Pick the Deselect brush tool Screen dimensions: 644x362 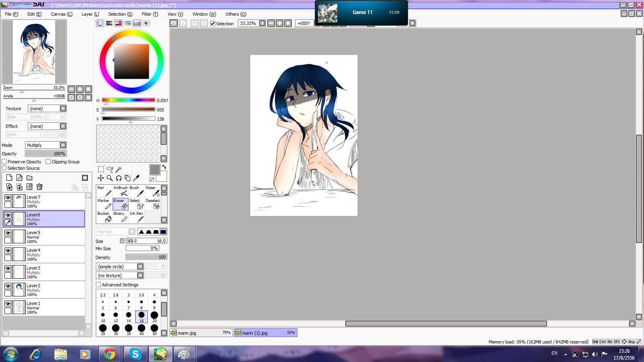pos(153,204)
